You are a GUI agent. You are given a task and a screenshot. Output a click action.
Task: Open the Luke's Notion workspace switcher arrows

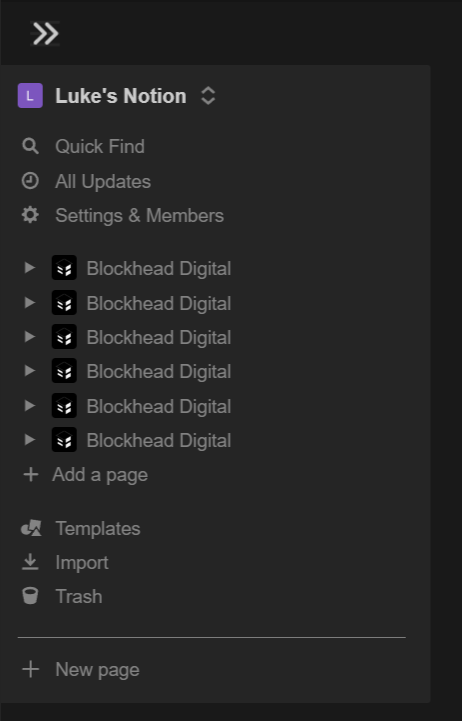tap(208, 96)
